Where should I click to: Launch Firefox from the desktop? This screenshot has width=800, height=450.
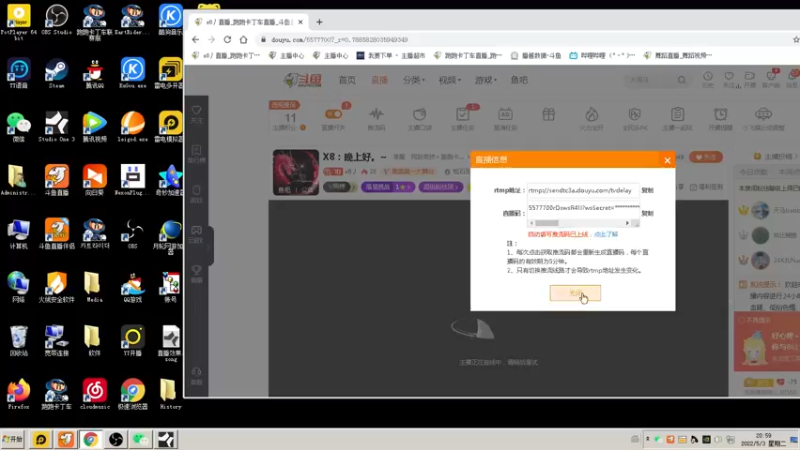18,394
